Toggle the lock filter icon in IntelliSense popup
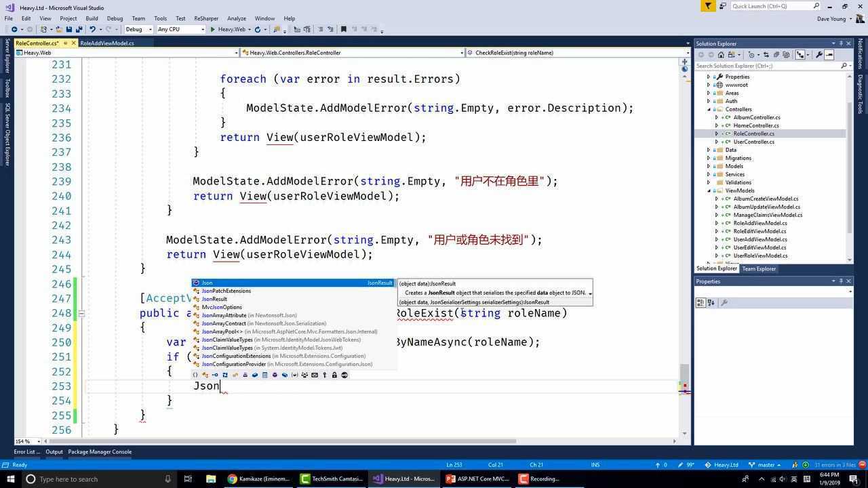 tap(334, 375)
